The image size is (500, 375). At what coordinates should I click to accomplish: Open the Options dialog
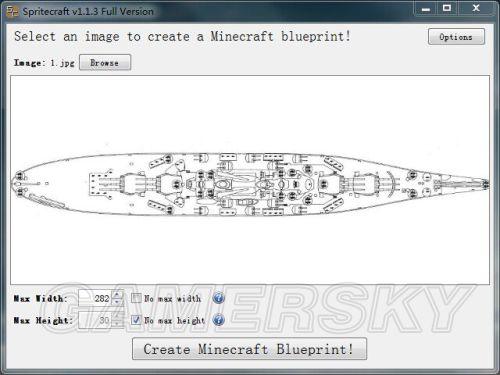[x=456, y=37]
